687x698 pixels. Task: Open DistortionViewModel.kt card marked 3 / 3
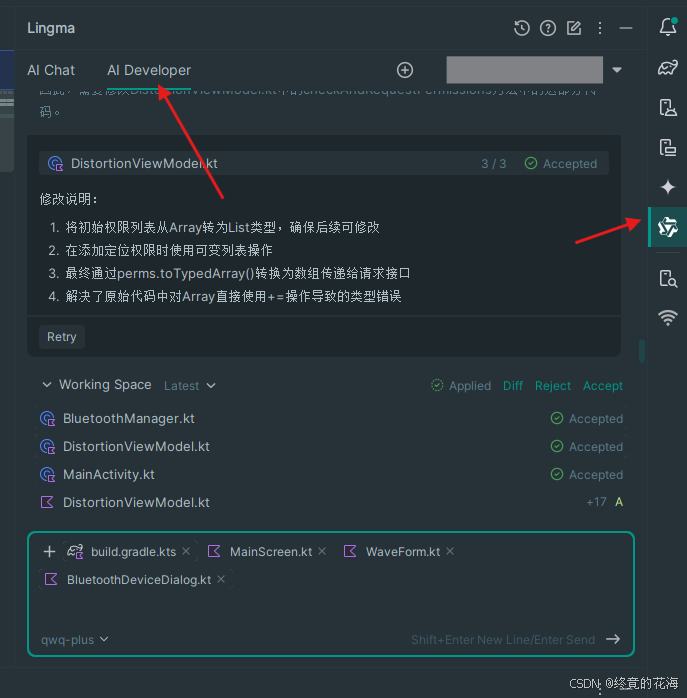click(x=324, y=163)
